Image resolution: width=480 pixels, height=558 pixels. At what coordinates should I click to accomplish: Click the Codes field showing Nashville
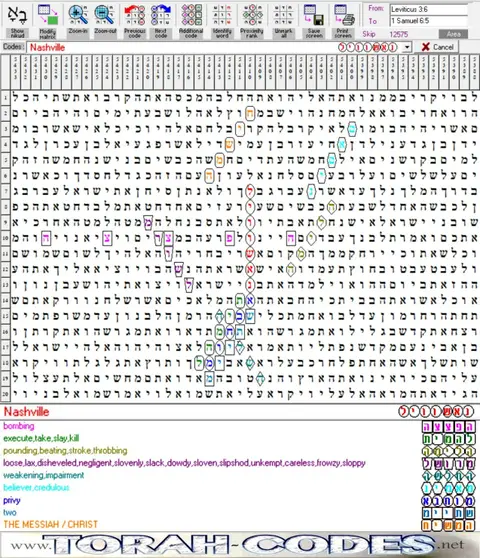[x=215, y=47]
